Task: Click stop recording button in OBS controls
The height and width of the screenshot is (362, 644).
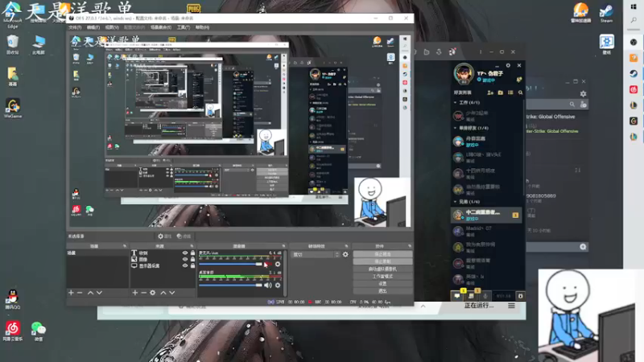Action: pos(382,261)
